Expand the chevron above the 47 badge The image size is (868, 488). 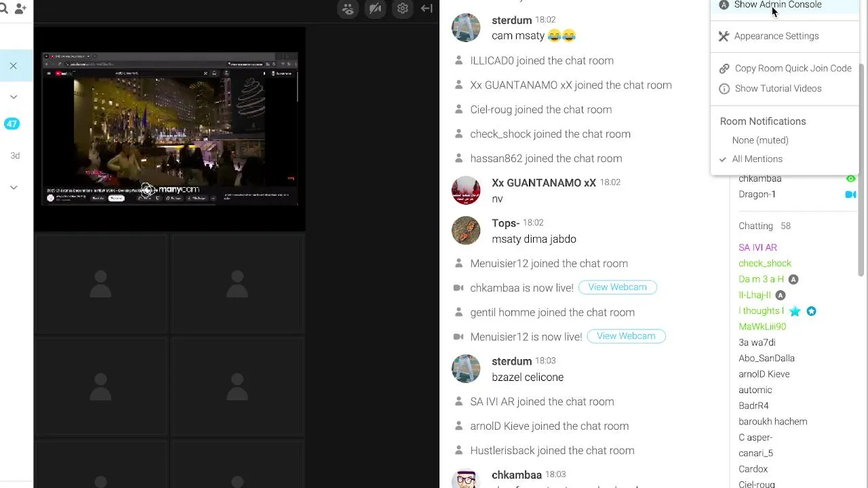(14, 97)
